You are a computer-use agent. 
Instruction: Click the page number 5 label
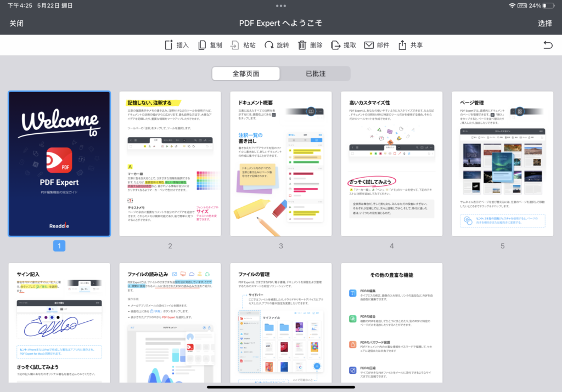pos(503,246)
